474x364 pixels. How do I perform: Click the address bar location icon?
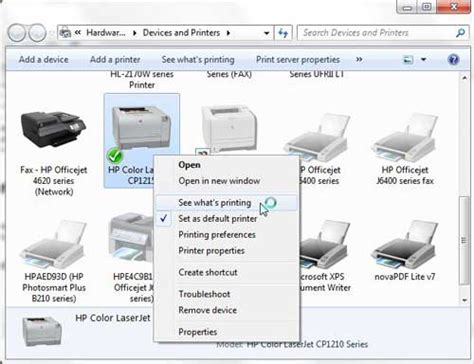point(66,33)
